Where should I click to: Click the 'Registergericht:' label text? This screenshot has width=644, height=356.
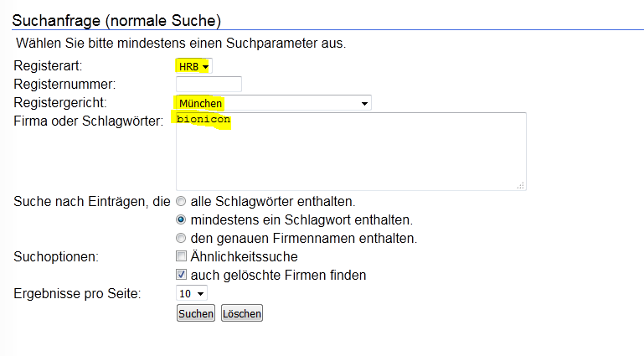(60, 102)
